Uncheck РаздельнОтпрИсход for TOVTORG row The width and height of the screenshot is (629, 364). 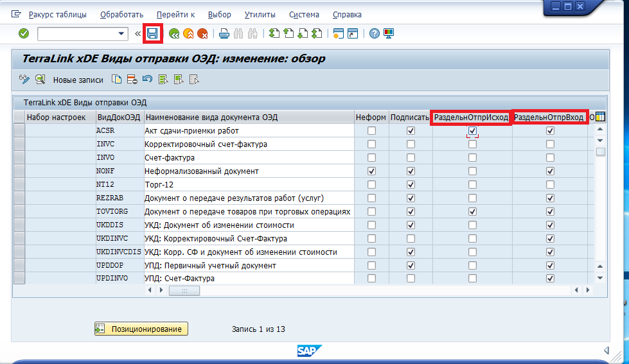(472, 212)
